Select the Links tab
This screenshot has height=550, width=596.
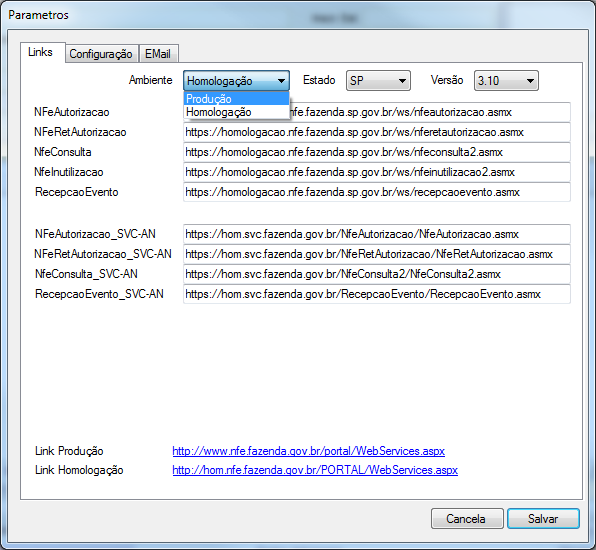pyautogui.click(x=41, y=52)
